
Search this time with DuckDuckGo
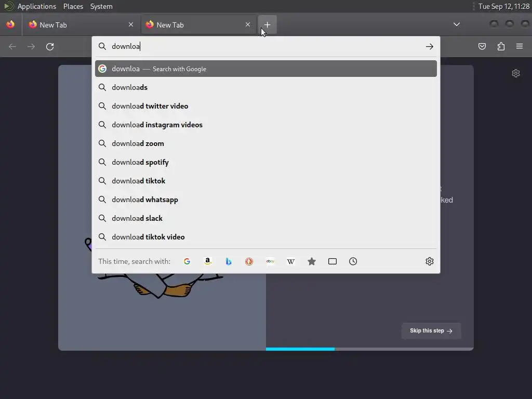click(249, 261)
